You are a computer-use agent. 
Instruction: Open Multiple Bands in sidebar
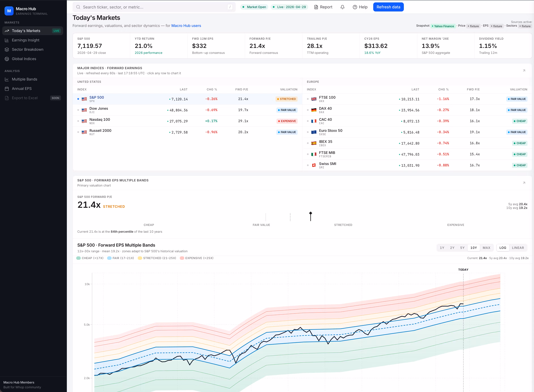(x=33, y=79)
